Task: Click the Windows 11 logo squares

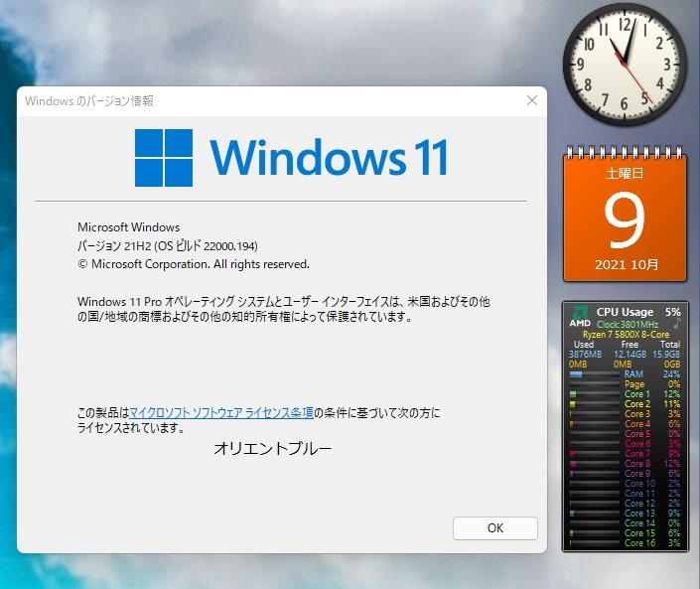Action: pyautogui.click(x=164, y=158)
